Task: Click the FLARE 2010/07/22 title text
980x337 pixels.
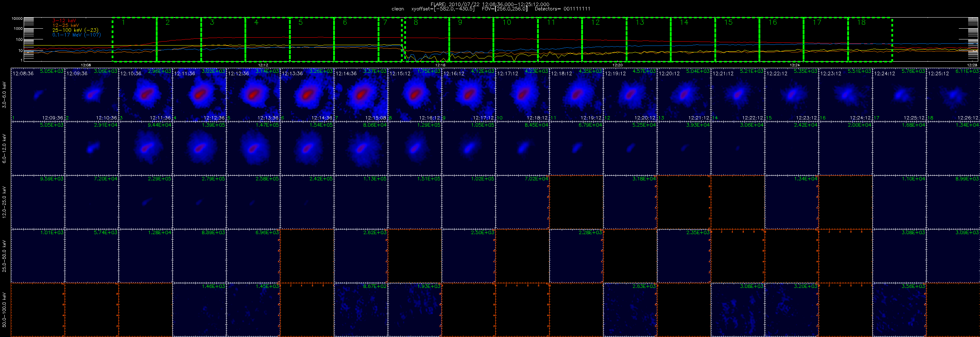Action: coord(490,4)
